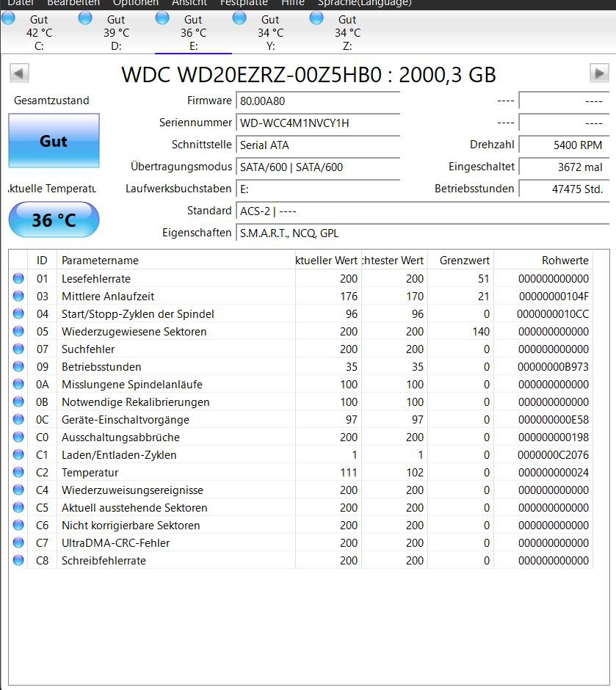
Task: Click status icon of Schreibfehlerrate row
Action: pyautogui.click(x=18, y=560)
